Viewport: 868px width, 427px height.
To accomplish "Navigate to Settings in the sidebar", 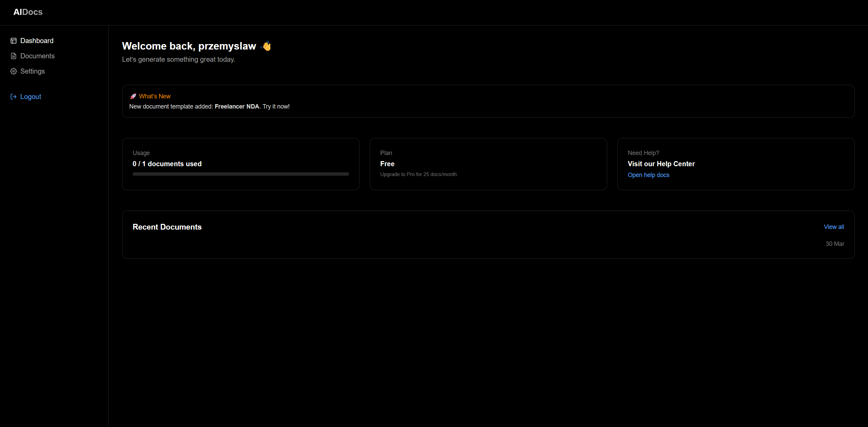I will coord(33,71).
